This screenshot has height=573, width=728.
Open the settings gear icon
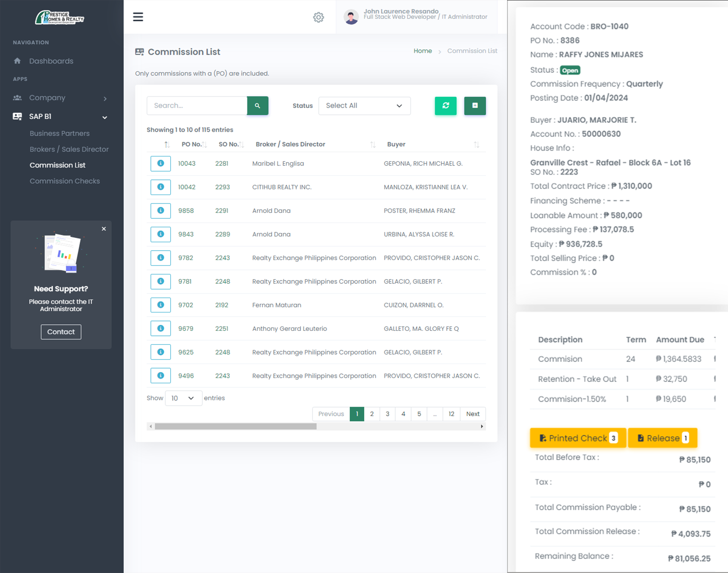(x=319, y=17)
